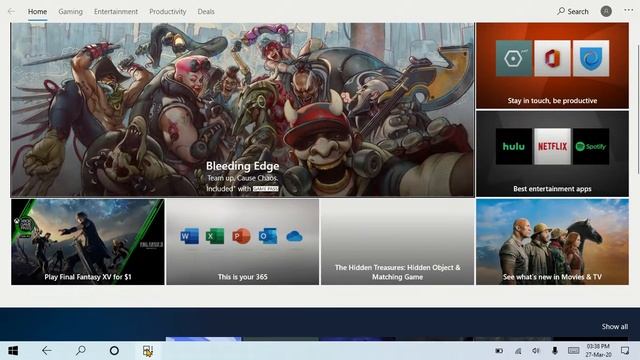640x360 pixels.
Task: Click the Excel icon in 365 tile
Action: [215, 236]
